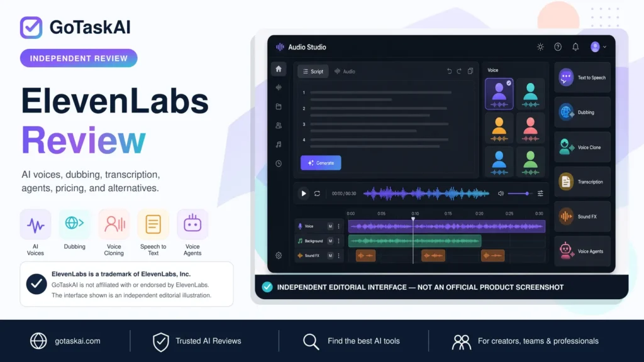Select the music note icon in sidebar
The image size is (644, 362).
click(x=279, y=145)
